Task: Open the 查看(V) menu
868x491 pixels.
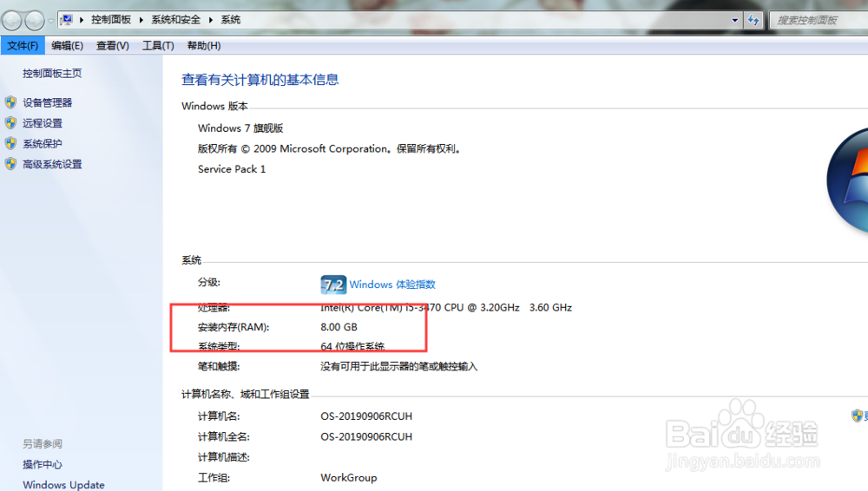Action: pyautogui.click(x=112, y=45)
